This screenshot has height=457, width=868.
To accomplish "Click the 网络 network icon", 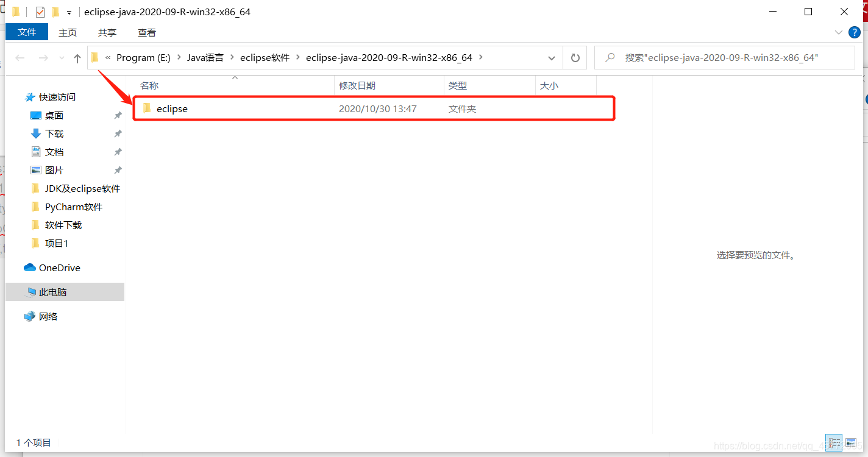I will (x=30, y=316).
